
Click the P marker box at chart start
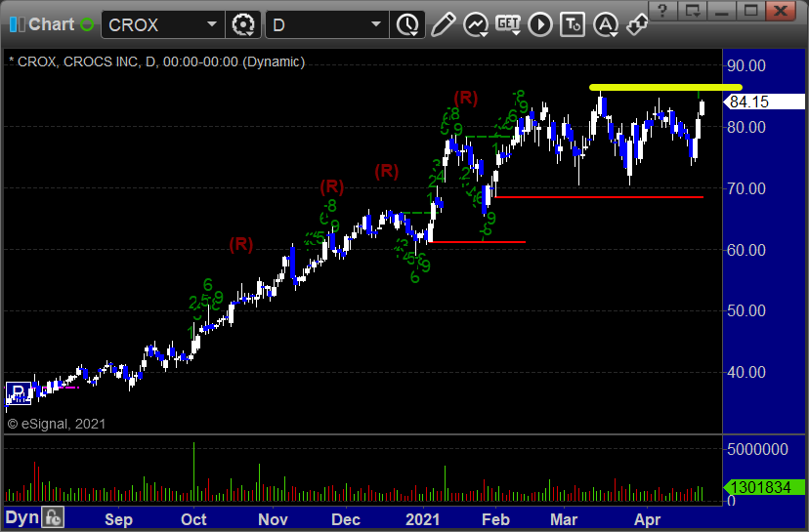18,393
